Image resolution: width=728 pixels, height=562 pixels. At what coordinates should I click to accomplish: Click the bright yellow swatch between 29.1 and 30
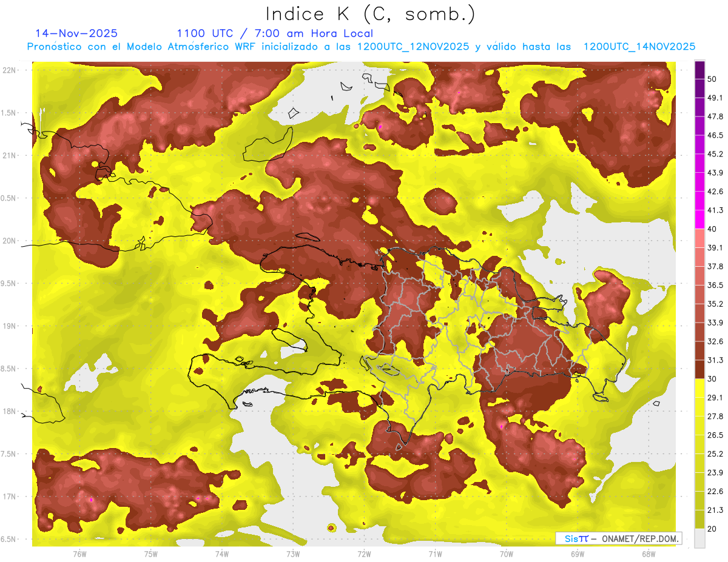(699, 388)
